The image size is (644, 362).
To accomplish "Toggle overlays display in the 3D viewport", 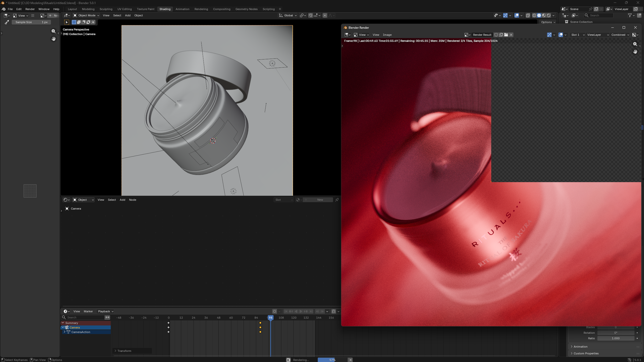I will pyautogui.click(x=516, y=15).
